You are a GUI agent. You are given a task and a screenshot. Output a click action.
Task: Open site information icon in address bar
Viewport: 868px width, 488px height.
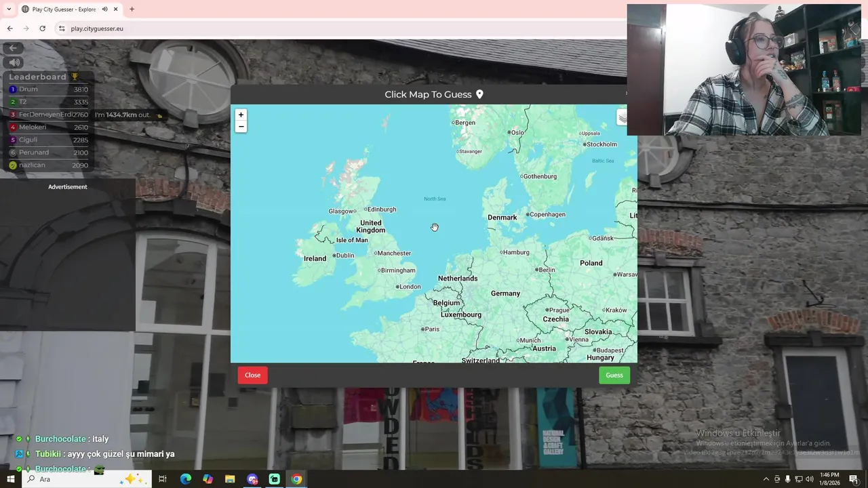pos(62,28)
